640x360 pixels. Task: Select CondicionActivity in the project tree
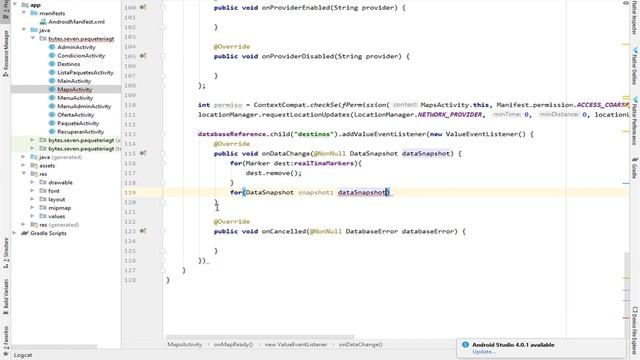(81, 56)
